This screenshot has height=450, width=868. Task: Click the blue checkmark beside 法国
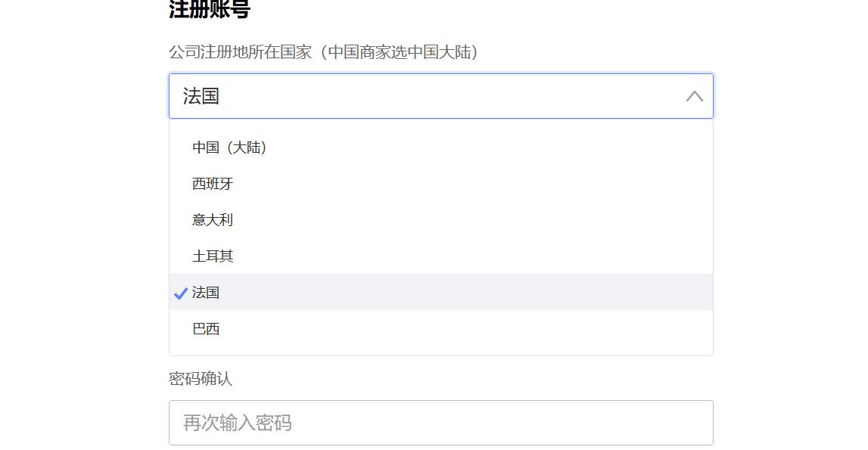pos(180,293)
